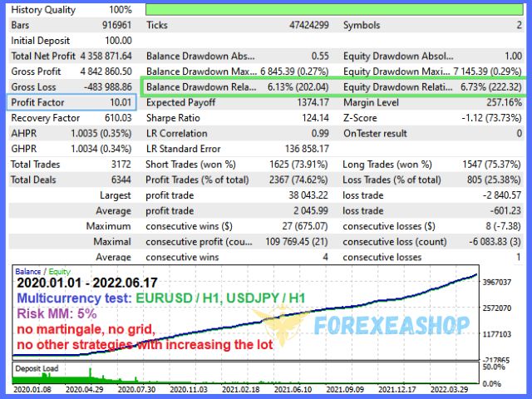Select the Bars value 916961
The height and width of the screenshot is (399, 532).
point(116,25)
